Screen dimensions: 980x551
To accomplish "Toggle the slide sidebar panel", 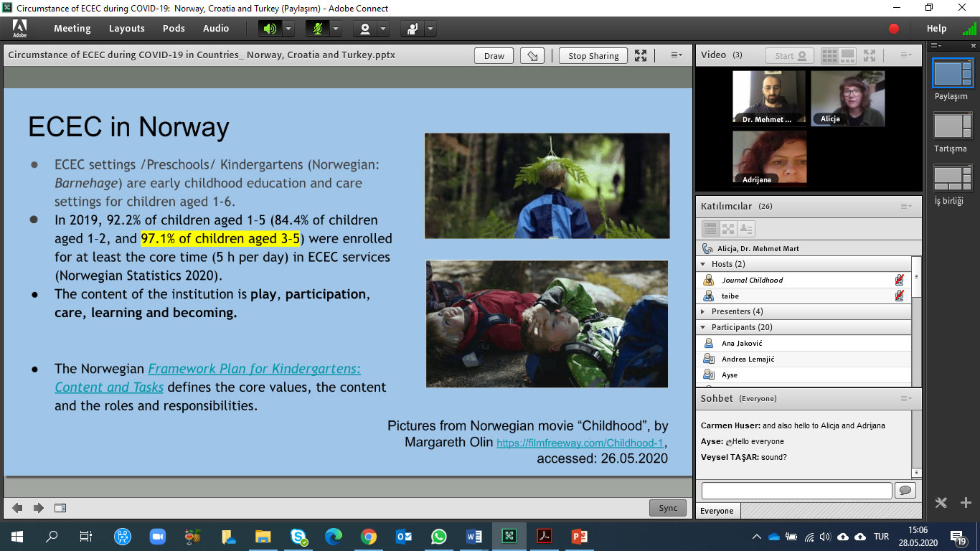I will coord(60,508).
